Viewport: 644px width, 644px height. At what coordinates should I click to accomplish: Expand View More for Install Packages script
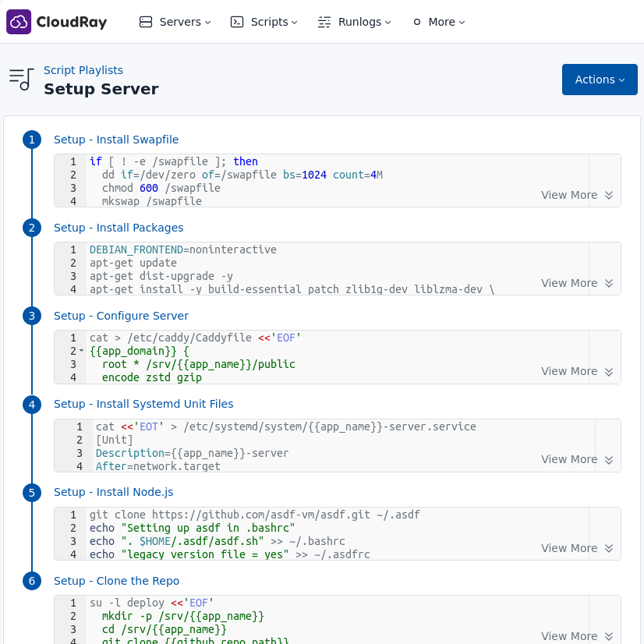point(577,283)
